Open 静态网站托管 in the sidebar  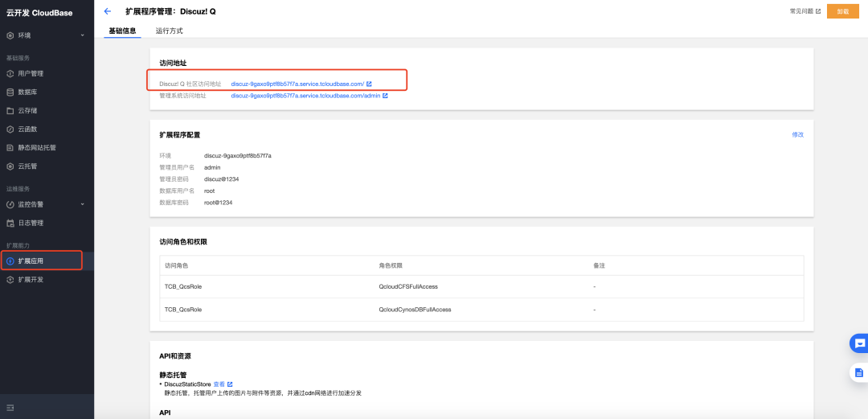(x=36, y=148)
